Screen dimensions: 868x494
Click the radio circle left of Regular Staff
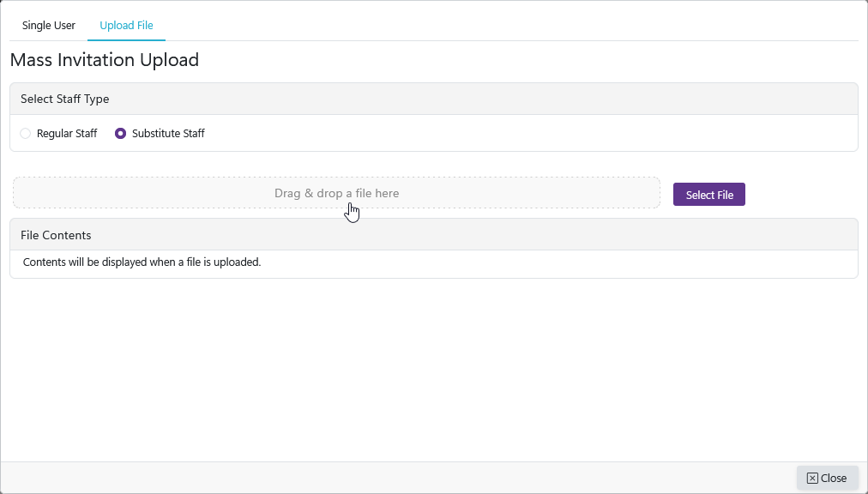click(26, 134)
